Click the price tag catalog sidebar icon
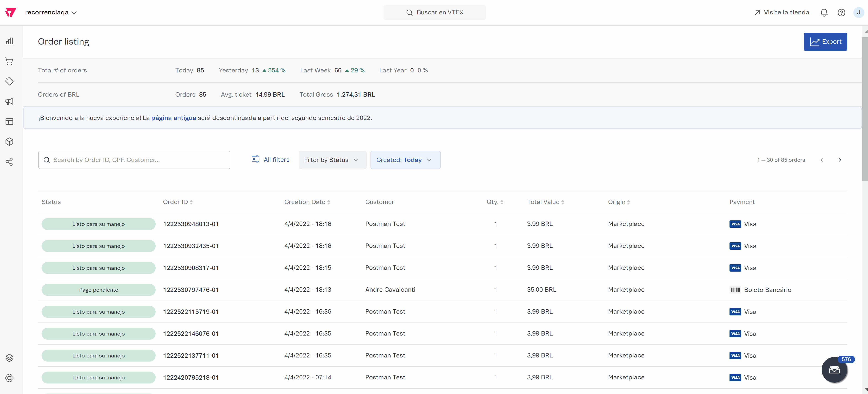The width and height of the screenshot is (868, 394). (9, 81)
